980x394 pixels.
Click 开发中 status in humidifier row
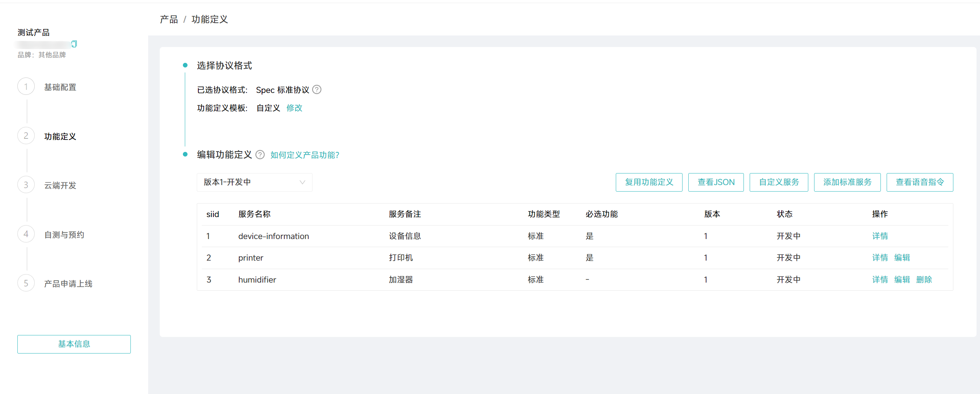pos(789,280)
